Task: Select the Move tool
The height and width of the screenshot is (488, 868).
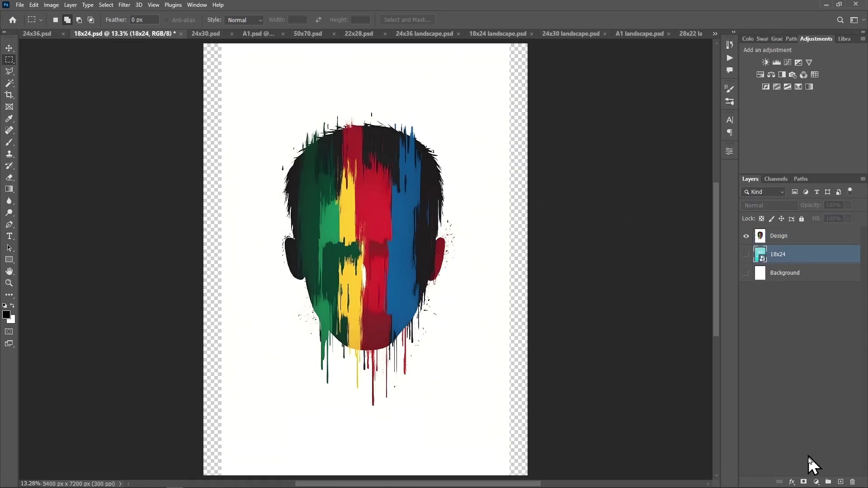Action: click(x=9, y=48)
